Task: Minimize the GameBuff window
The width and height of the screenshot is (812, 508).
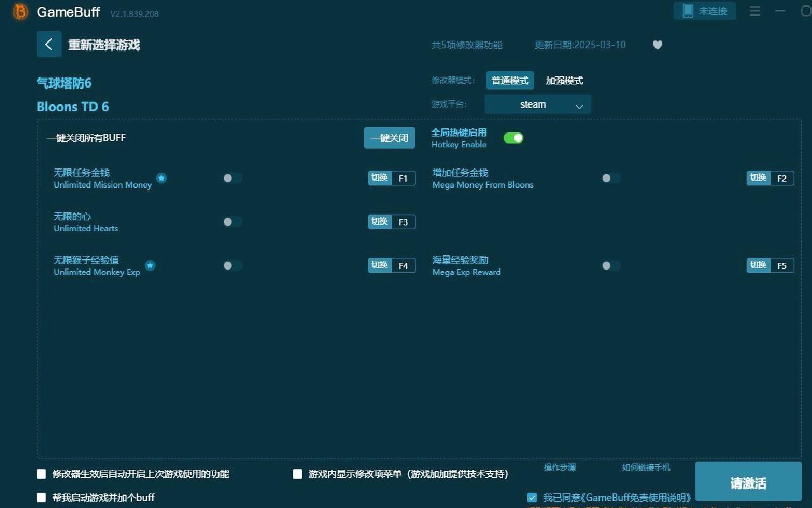Action: click(x=780, y=11)
